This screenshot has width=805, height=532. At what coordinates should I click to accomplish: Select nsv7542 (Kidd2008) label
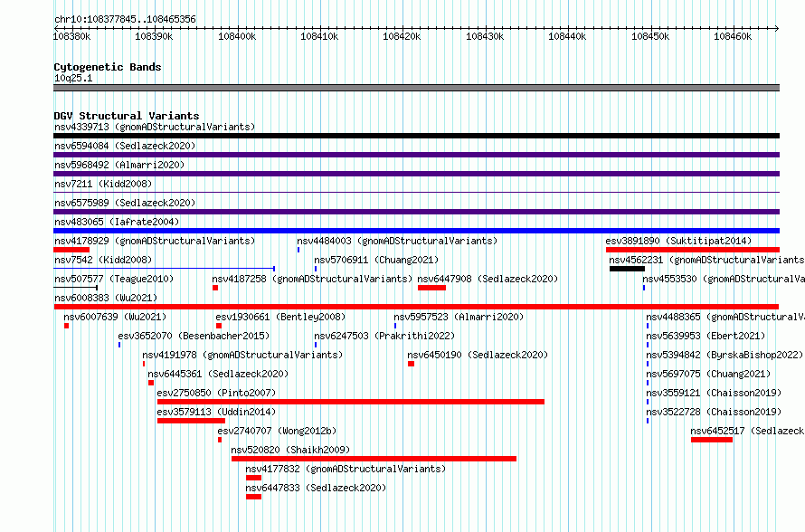tap(103, 260)
